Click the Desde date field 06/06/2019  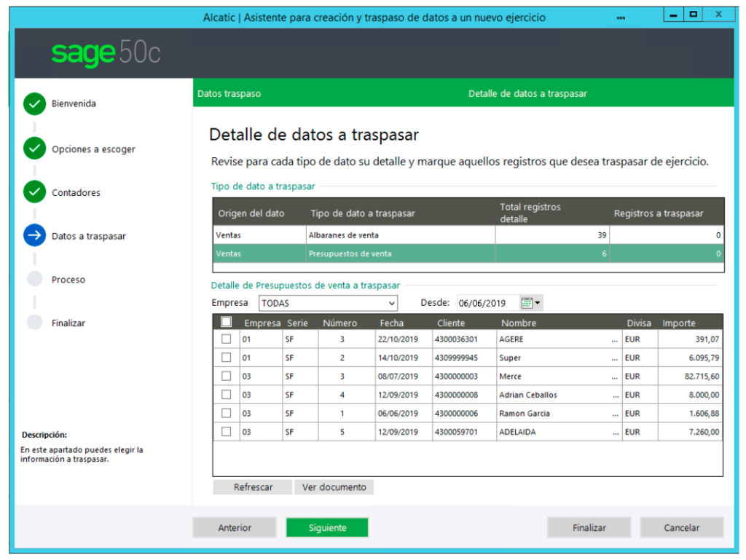point(488,303)
